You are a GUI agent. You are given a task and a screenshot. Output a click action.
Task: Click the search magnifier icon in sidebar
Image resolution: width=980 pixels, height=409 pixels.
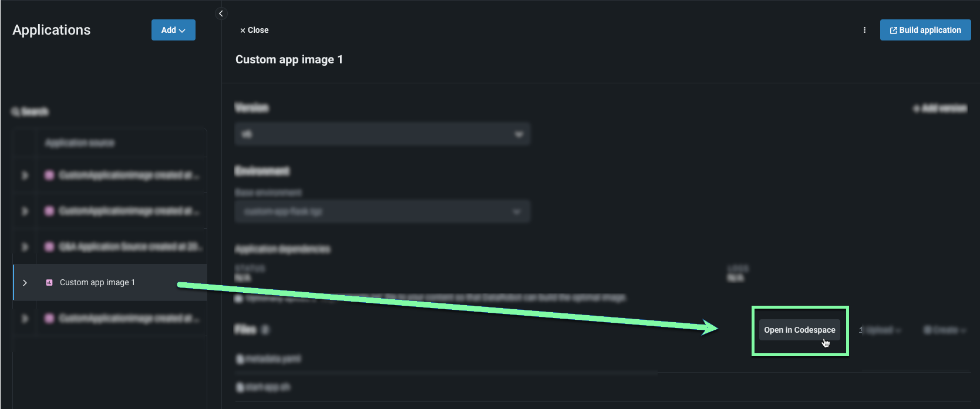tap(15, 111)
